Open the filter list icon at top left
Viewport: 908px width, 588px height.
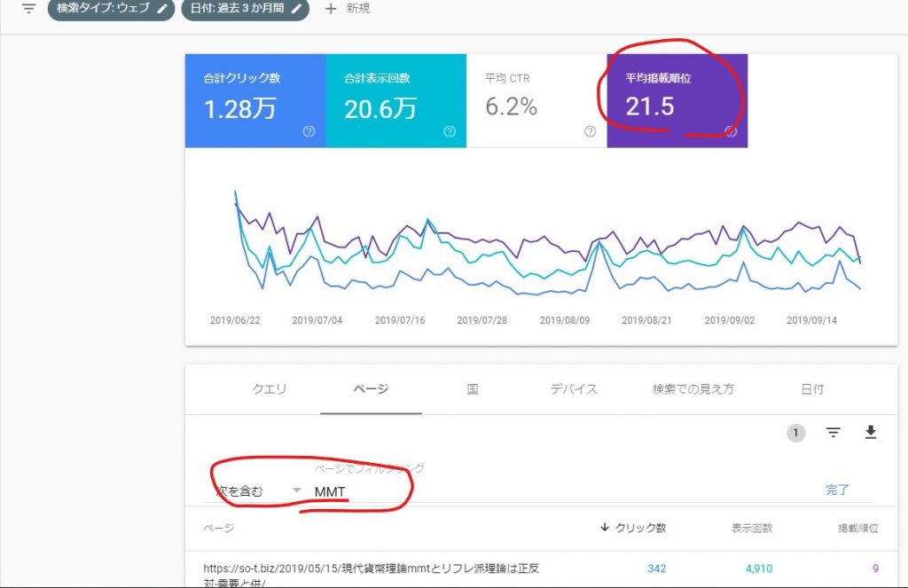(x=28, y=8)
